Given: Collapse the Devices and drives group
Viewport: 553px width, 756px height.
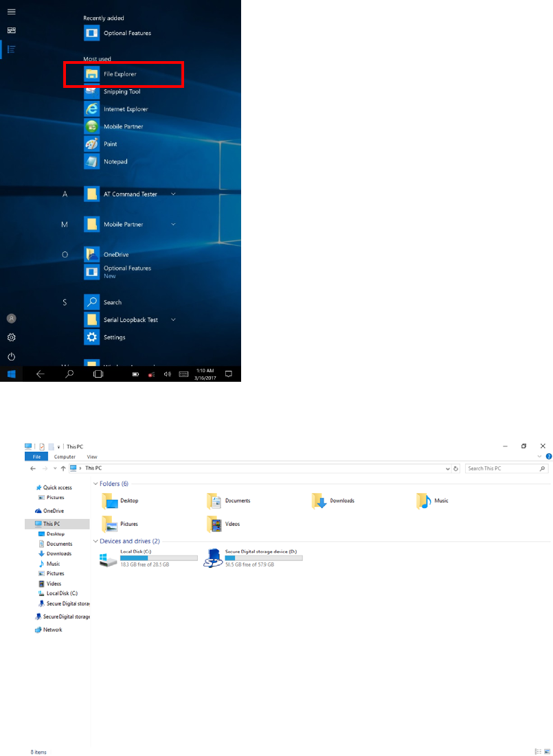Looking at the screenshot, I should click(95, 542).
